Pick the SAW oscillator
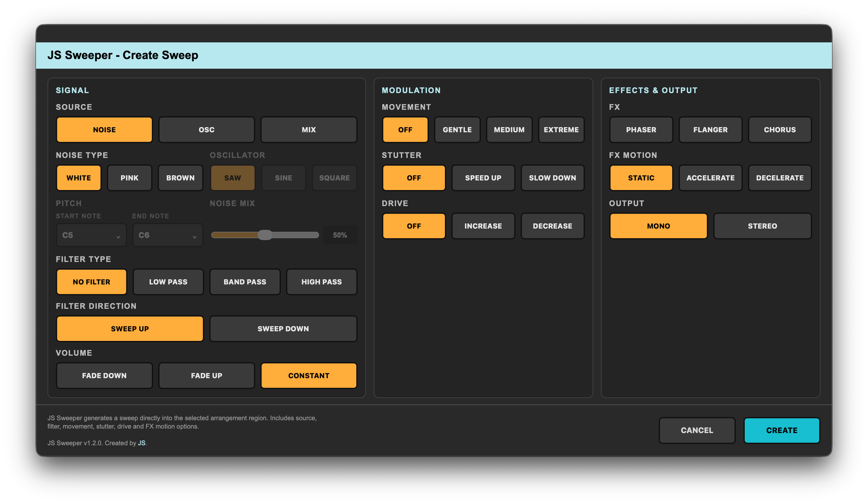Screen dimensions: 868x504 (x=232, y=178)
